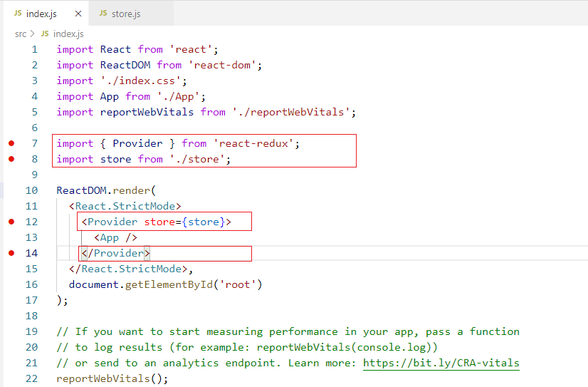The height and width of the screenshot is (387, 588).
Task: Click the './store' import path on line 8
Action: click(x=199, y=159)
